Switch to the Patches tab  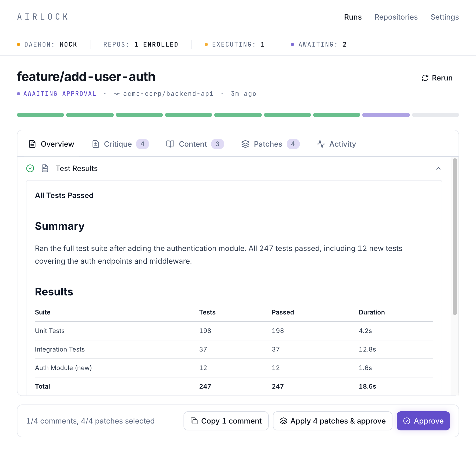coord(268,144)
